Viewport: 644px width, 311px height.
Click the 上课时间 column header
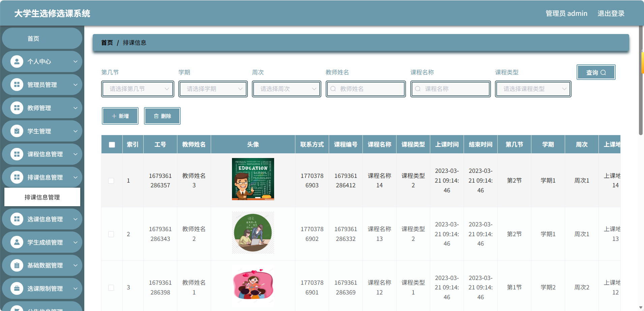click(x=447, y=145)
